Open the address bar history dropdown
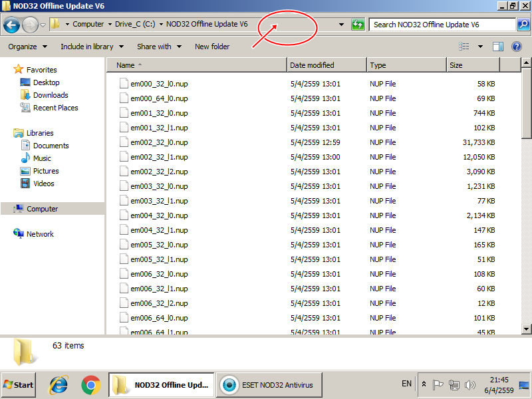The height and width of the screenshot is (399, 532). pyautogui.click(x=341, y=25)
